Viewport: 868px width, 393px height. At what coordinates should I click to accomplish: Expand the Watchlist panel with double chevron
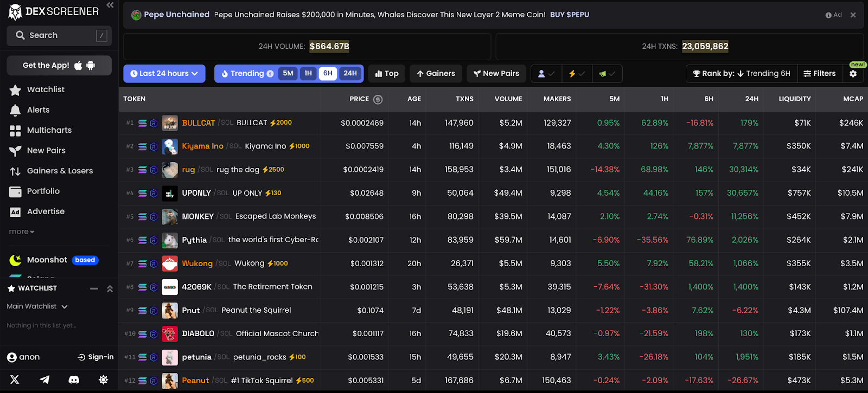pyautogui.click(x=110, y=288)
